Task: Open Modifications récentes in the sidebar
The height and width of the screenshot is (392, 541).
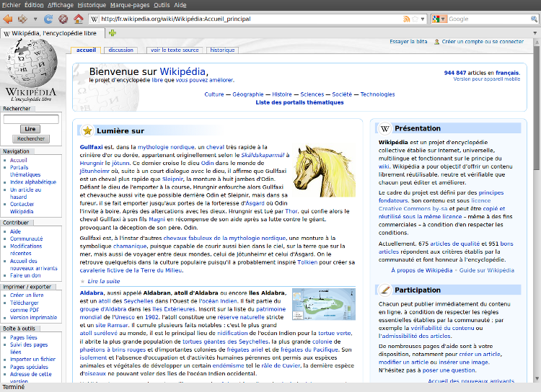Action: (x=26, y=249)
